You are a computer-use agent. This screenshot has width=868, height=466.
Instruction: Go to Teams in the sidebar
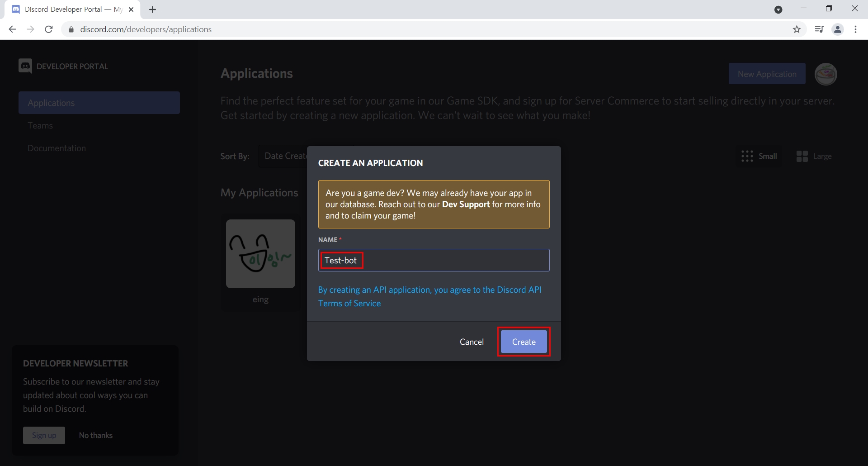click(x=40, y=125)
